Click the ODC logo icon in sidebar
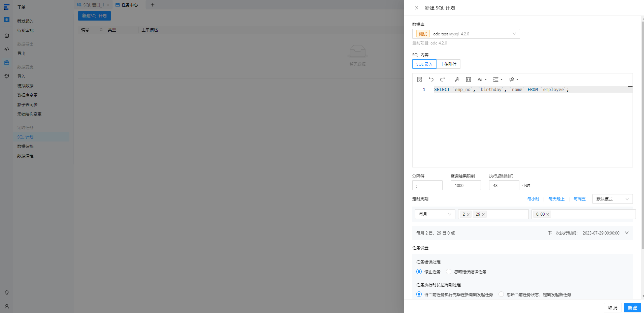The width and height of the screenshot is (644, 313). point(6,7)
